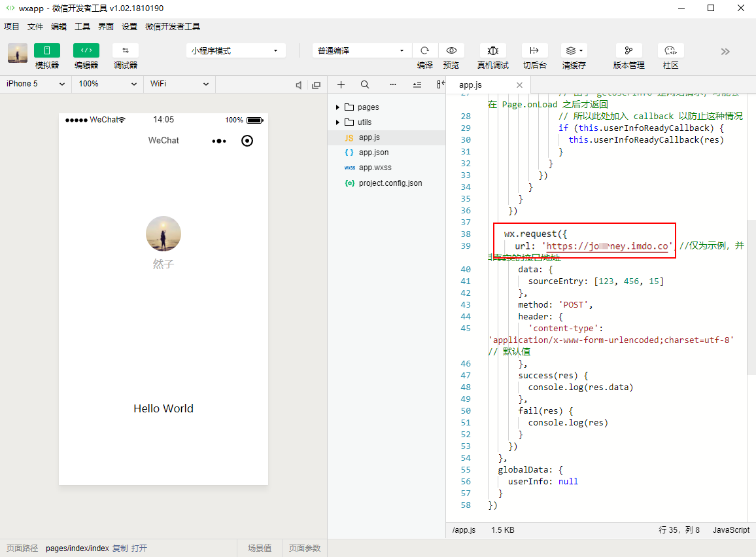Open the clear cache (清缓存) dropdown
756x557 pixels.
click(574, 50)
